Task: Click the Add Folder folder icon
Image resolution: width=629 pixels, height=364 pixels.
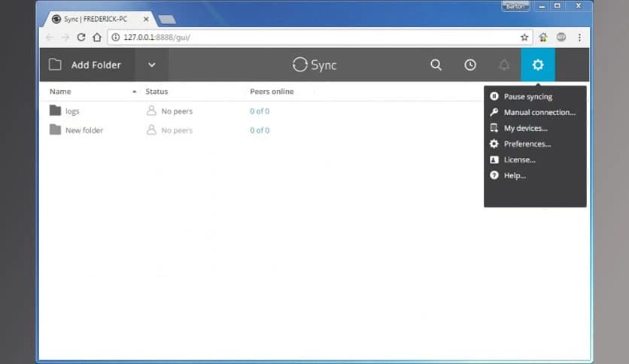Action: (x=55, y=65)
